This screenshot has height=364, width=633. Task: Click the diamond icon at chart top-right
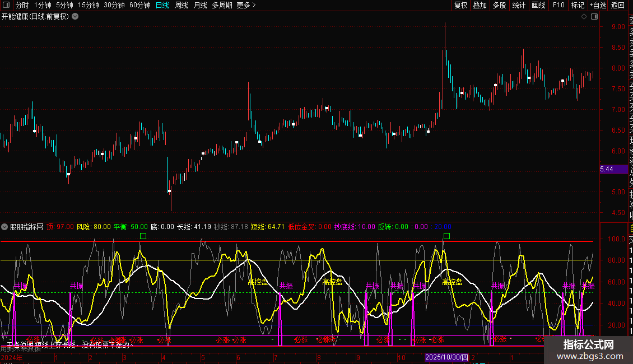(x=584, y=16)
